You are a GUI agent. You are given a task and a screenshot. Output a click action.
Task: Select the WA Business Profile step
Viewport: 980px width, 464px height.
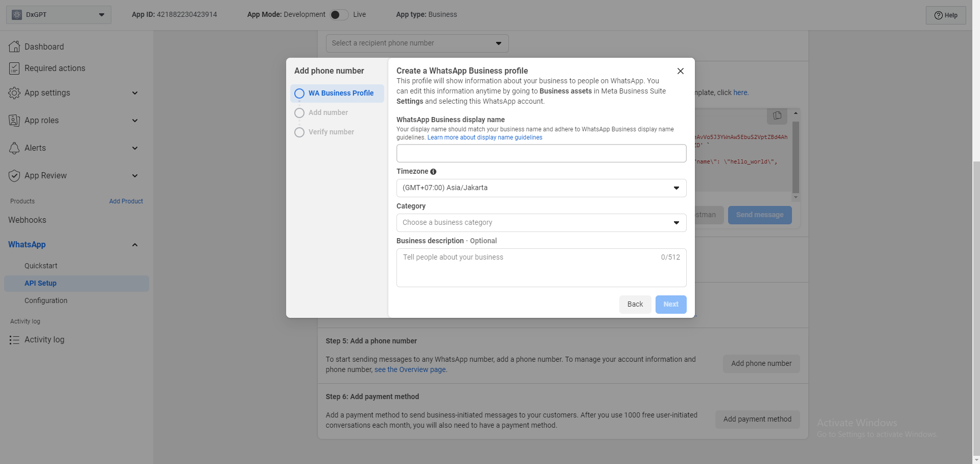[337, 94]
